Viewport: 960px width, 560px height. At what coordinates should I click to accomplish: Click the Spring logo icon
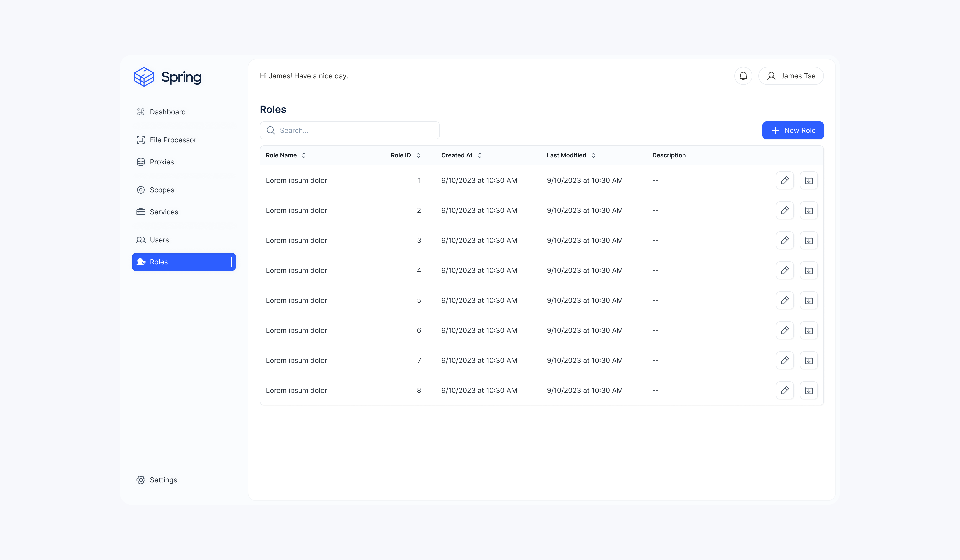pyautogui.click(x=144, y=77)
